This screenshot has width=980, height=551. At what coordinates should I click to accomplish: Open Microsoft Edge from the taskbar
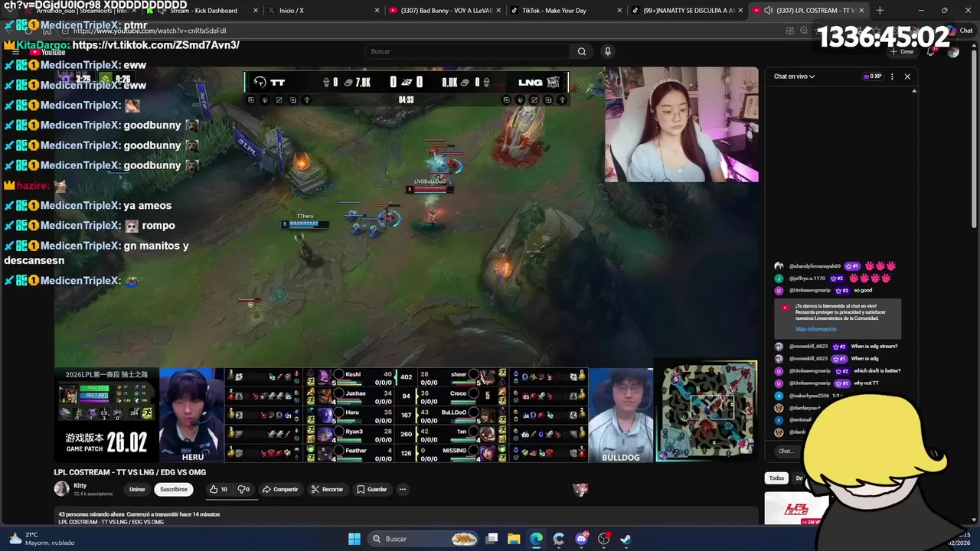pyautogui.click(x=537, y=539)
